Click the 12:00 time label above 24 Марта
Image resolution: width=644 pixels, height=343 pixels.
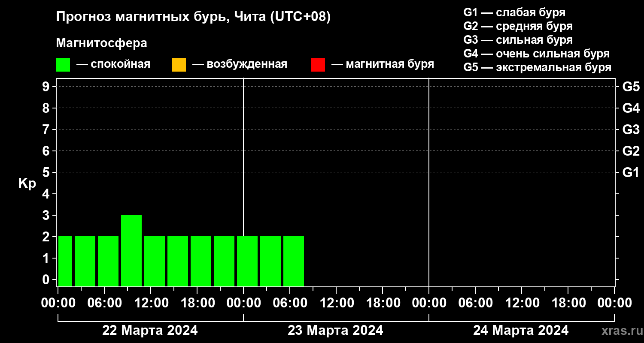click(x=522, y=303)
